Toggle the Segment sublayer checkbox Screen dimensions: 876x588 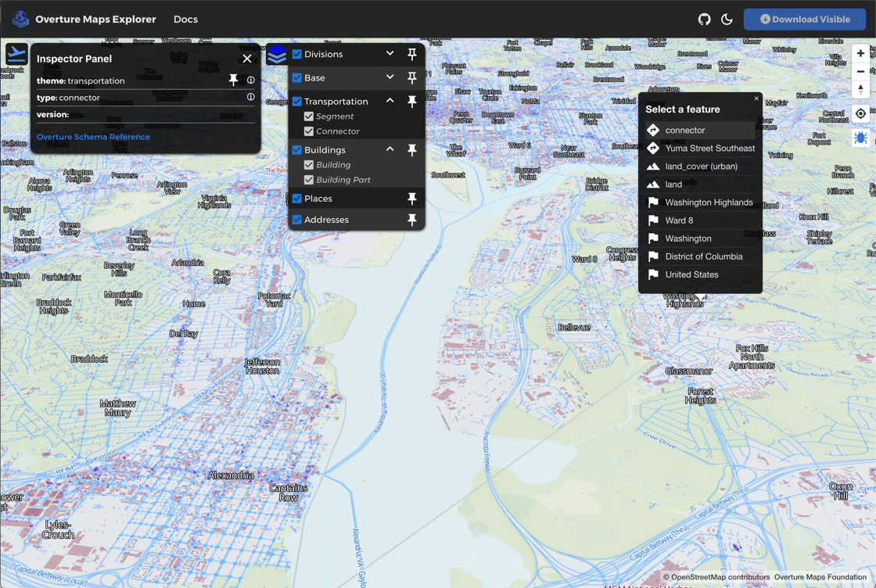(309, 117)
